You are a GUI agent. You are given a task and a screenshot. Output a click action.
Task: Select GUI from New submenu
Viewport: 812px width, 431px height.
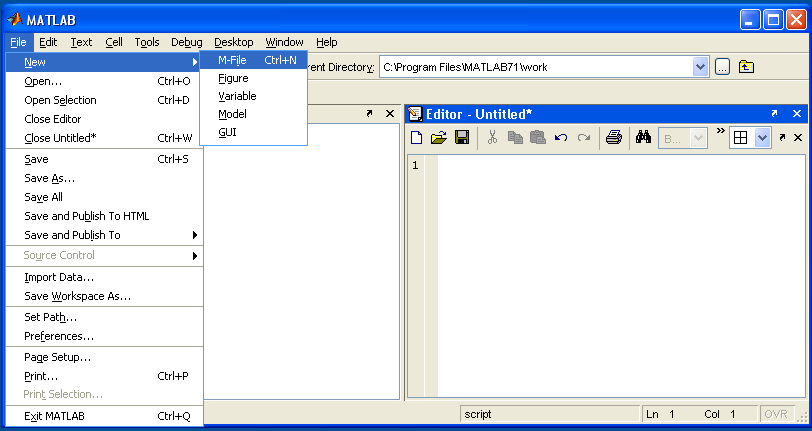(254, 132)
